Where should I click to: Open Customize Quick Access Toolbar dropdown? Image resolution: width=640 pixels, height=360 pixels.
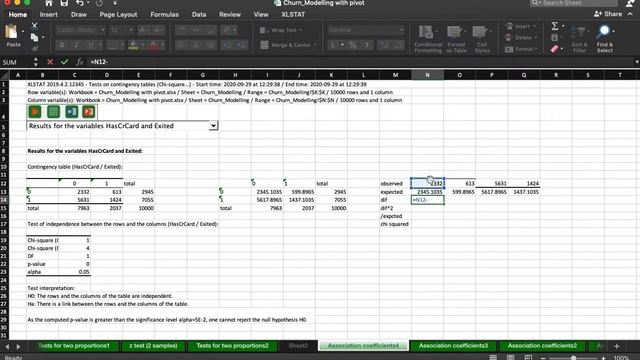(115, 3)
